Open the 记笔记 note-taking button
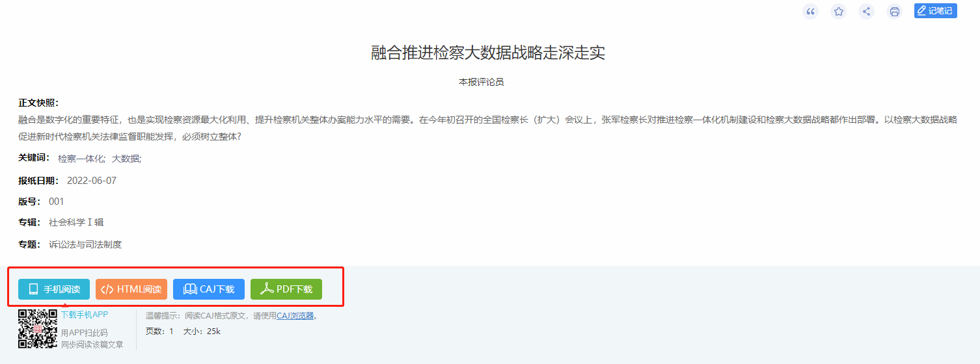Screen dimensions: 980x364 935,10
